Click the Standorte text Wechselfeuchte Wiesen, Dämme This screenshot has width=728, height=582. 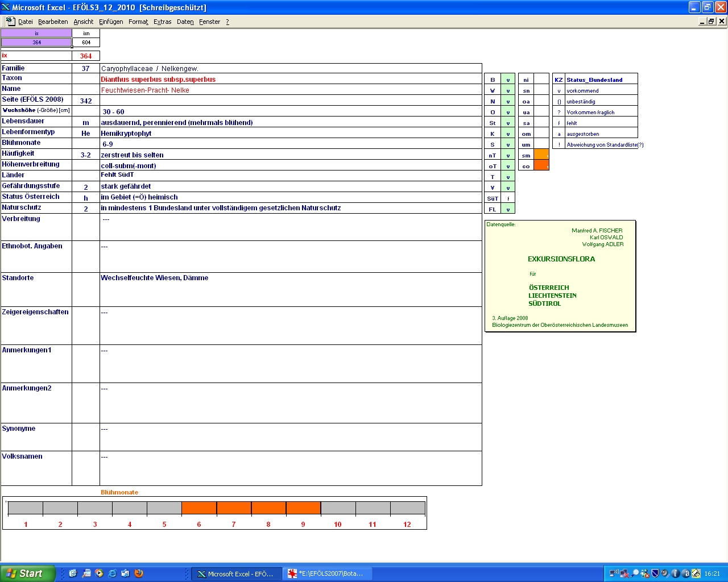[154, 278]
